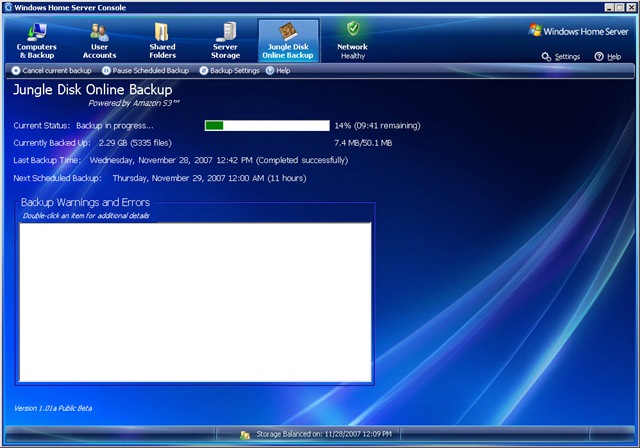Click the '7.4 MB/50.1 MB' text
Viewport: 640px width, 448px height.
tap(363, 143)
